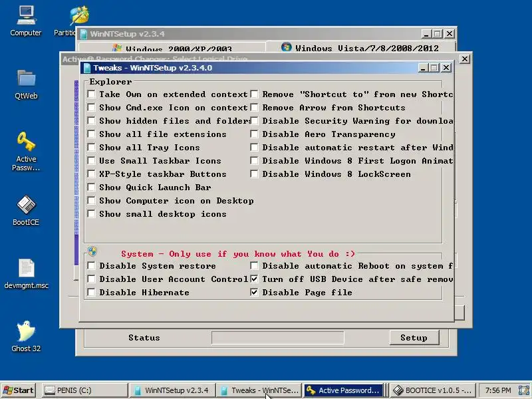Screen dimensions: 532x399
Task: Close the WinNTSetup v2.3.4 window
Action: point(450,34)
